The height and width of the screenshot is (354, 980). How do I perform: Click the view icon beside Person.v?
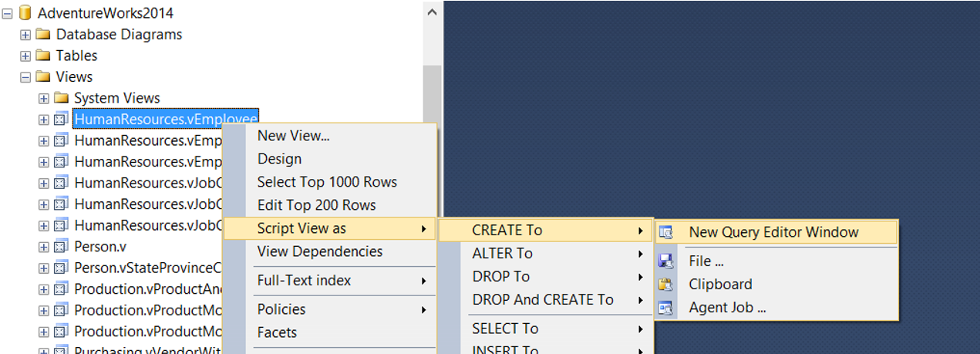pos(61,247)
